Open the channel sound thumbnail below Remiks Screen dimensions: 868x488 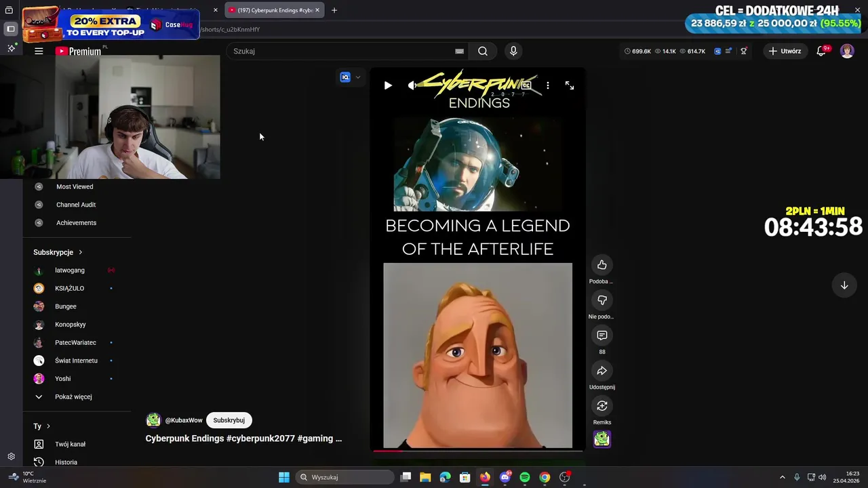click(601, 439)
